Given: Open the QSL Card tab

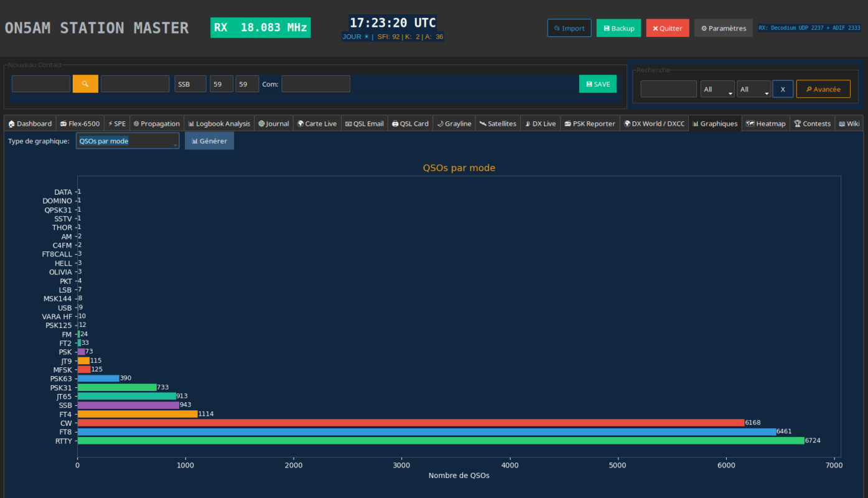Looking at the screenshot, I should tap(410, 124).
